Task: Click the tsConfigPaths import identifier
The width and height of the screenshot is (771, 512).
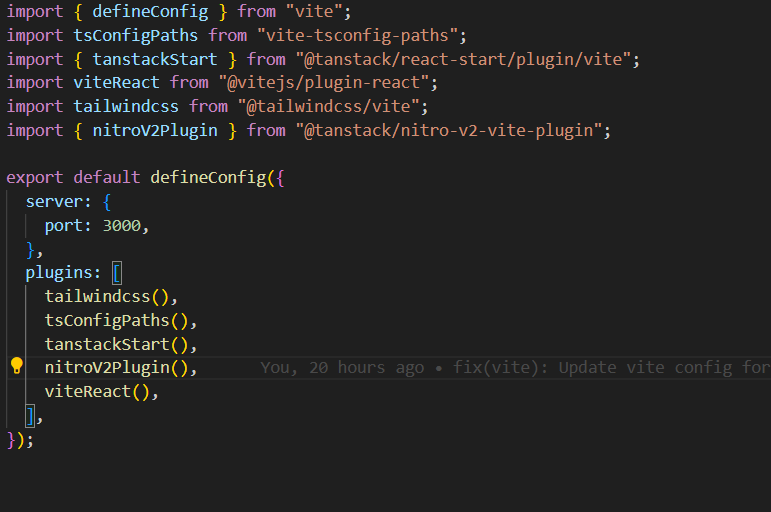Action: tap(136, 36)
